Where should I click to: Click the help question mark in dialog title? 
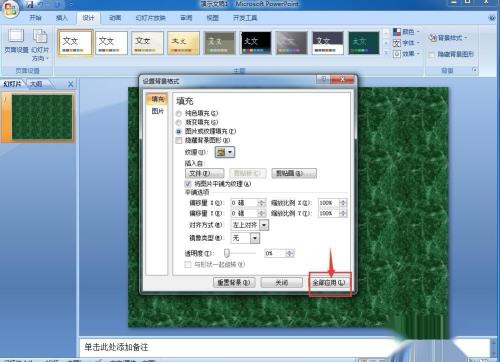click(323, 79)
